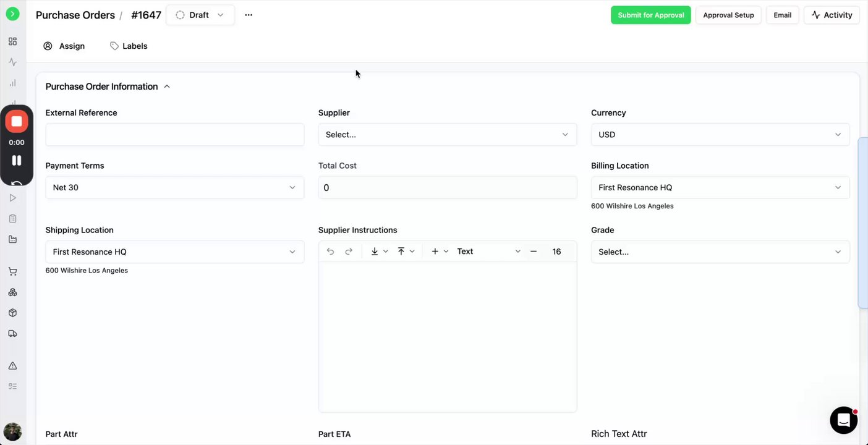Screen dimensions: 868x445
Task: Open the Activity panel
Action: (x=832, y=15)
